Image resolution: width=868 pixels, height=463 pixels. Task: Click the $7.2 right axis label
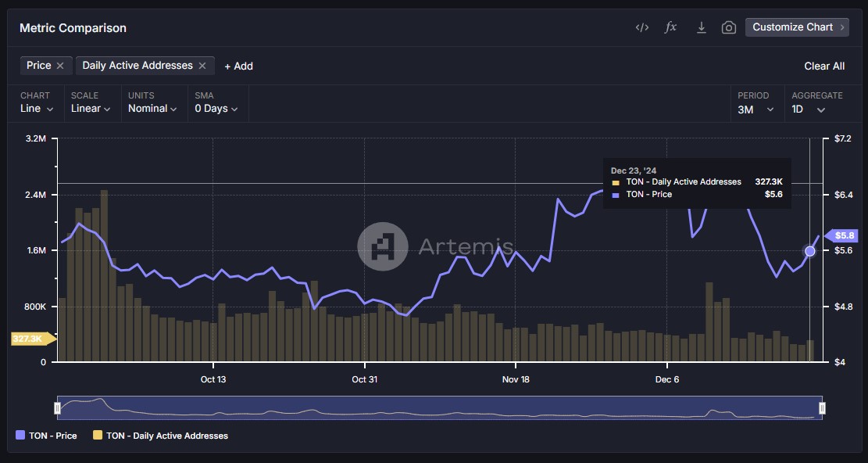[x=843, y=138]
